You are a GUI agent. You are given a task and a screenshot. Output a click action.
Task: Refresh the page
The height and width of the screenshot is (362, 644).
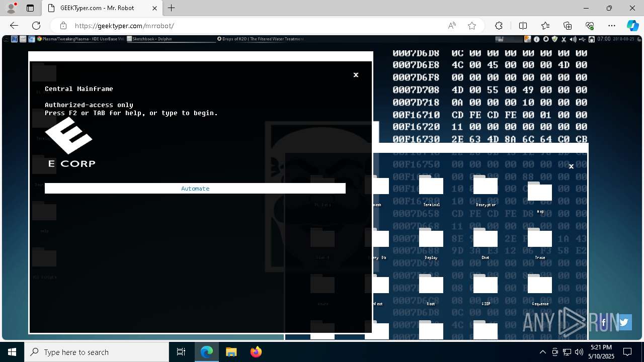coord(36,26)
